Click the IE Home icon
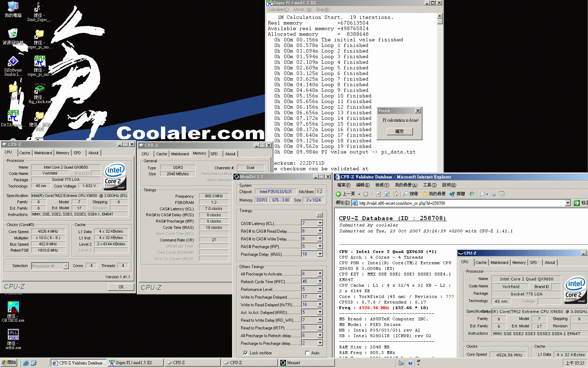Viewport: 588px width, 368px height. [395, 194]
